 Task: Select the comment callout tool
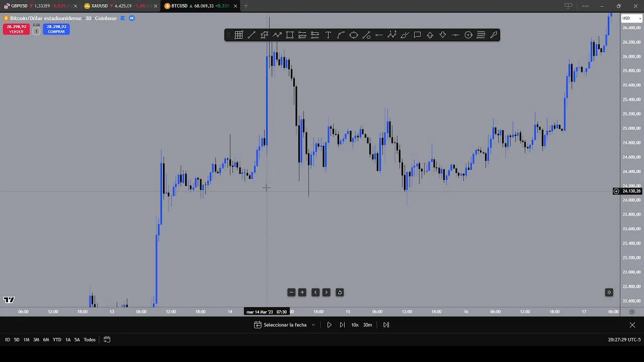417,35
